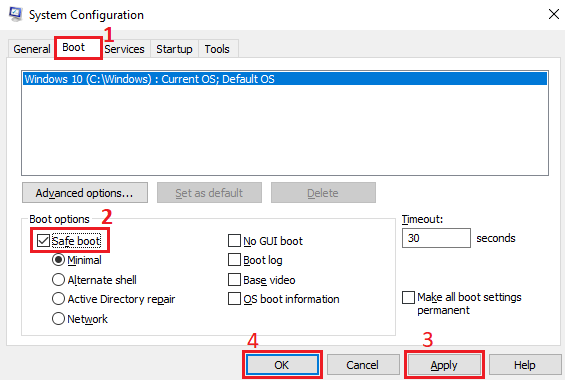Enable the No GUI boot checkbox

coord(234,240)
